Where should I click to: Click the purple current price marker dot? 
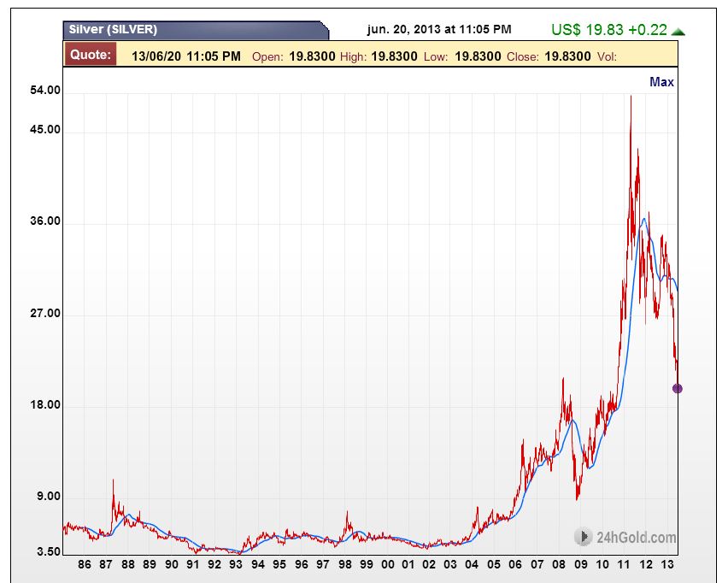point(678,388)
